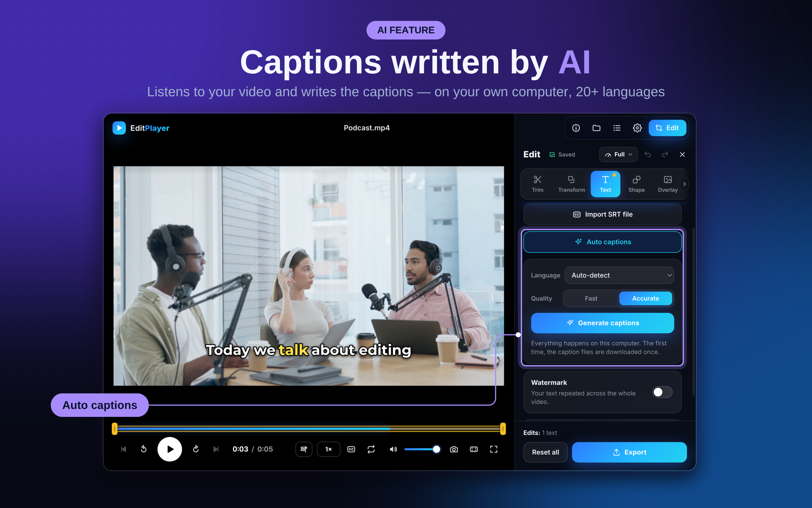Open the file info icon
The height and width of the screenshot is (508, 812).
(x=576, y=128)
